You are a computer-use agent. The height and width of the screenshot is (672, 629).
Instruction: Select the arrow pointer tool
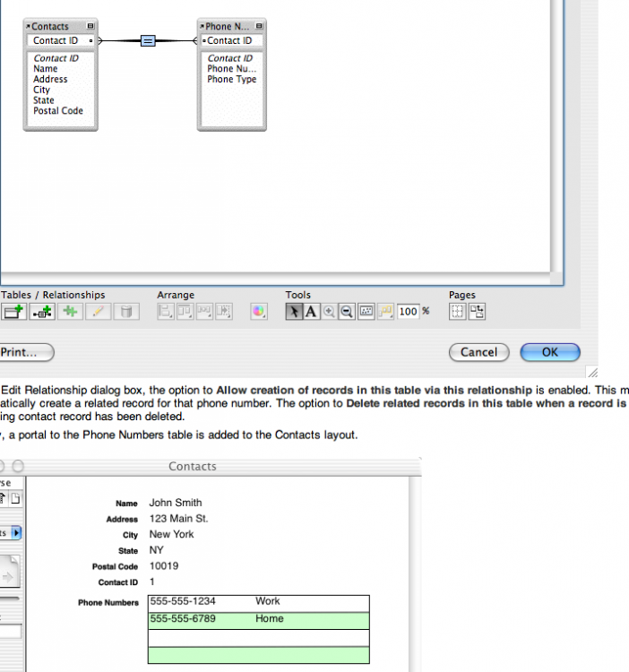[x=295, y=312]
